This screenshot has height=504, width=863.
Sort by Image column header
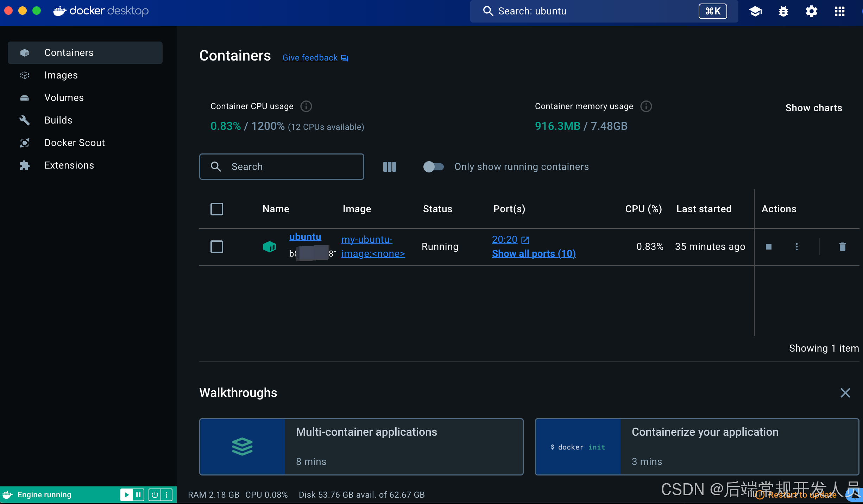[x=357, y=209]
